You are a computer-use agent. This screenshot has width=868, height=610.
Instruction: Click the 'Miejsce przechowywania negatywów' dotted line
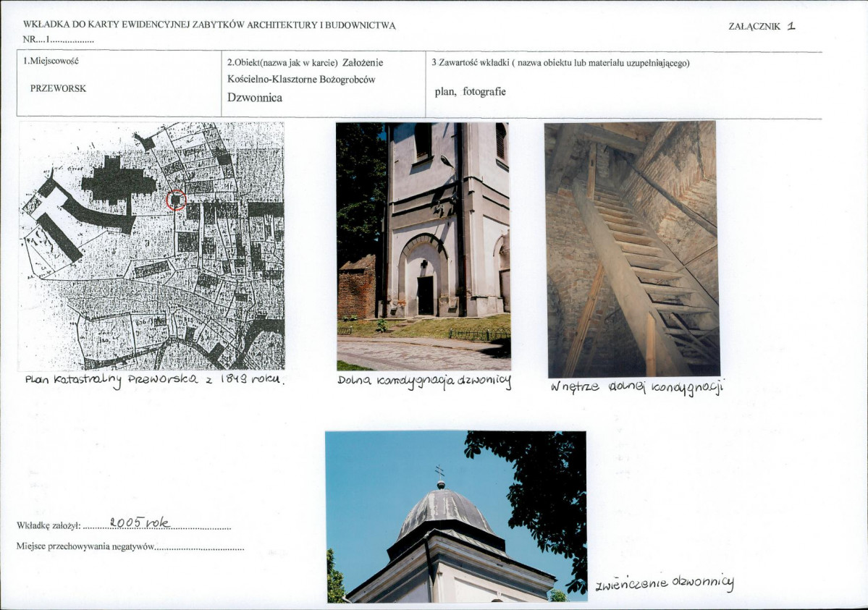click(200, 548)
